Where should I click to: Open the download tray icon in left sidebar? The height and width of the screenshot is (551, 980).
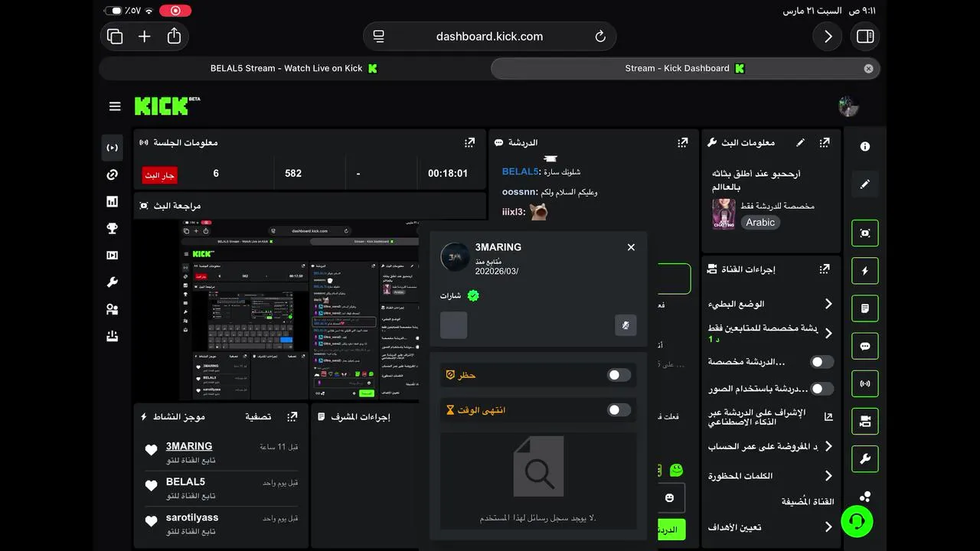pyautogui.click(x=113, y=336)
